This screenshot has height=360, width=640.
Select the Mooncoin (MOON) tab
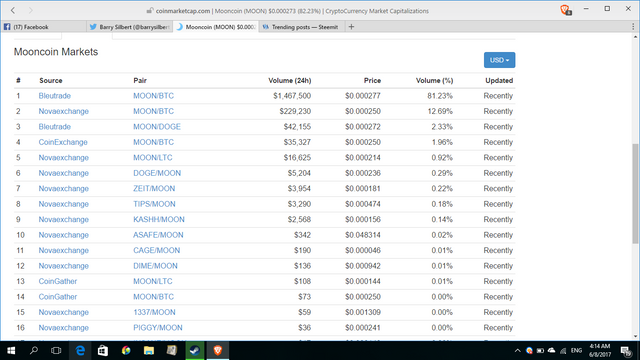coord(216,27)
